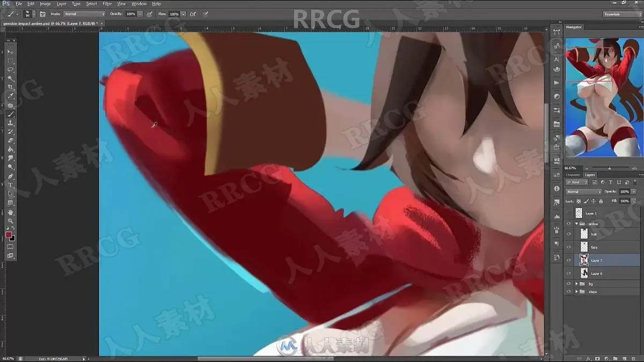Open layer Opacity dropdown arrow
The height and width of the screenshot is (362, 644).
coord(634,191)
